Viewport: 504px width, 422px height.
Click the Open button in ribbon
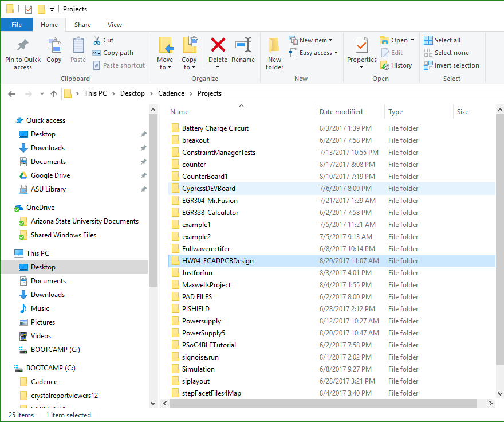394,40
